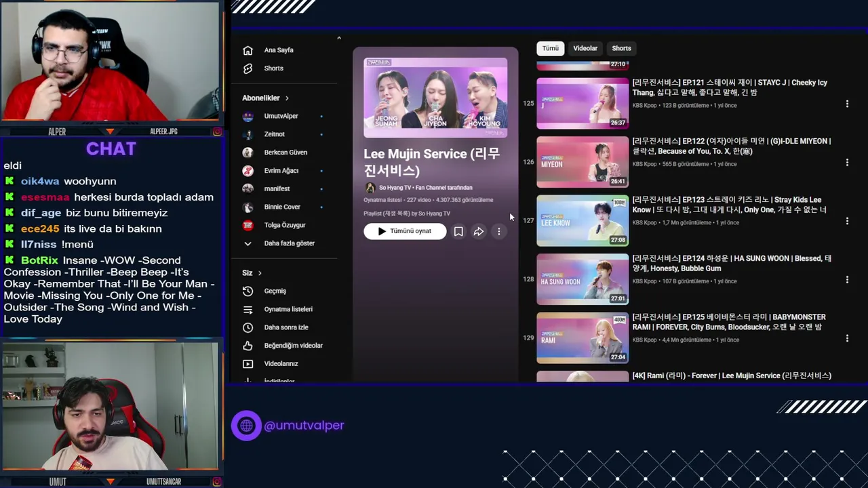Open the Videolarınız icon
The image size is (868, 488).
coord(248,364)
